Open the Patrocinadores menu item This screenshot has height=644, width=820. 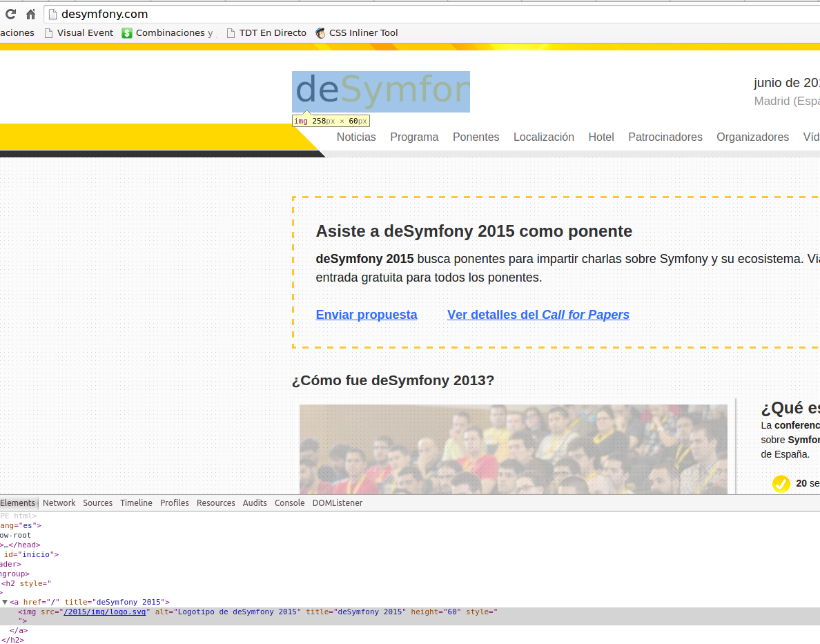(665, 137)
